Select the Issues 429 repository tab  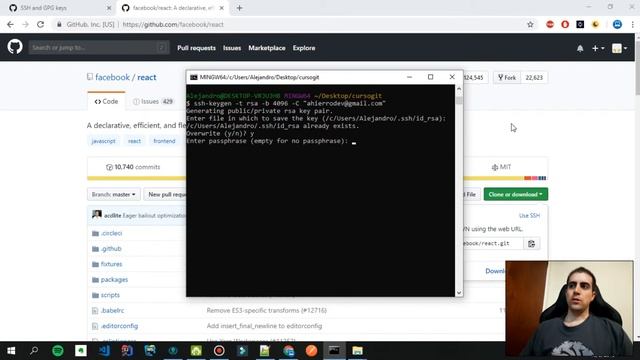click(153, 101)
